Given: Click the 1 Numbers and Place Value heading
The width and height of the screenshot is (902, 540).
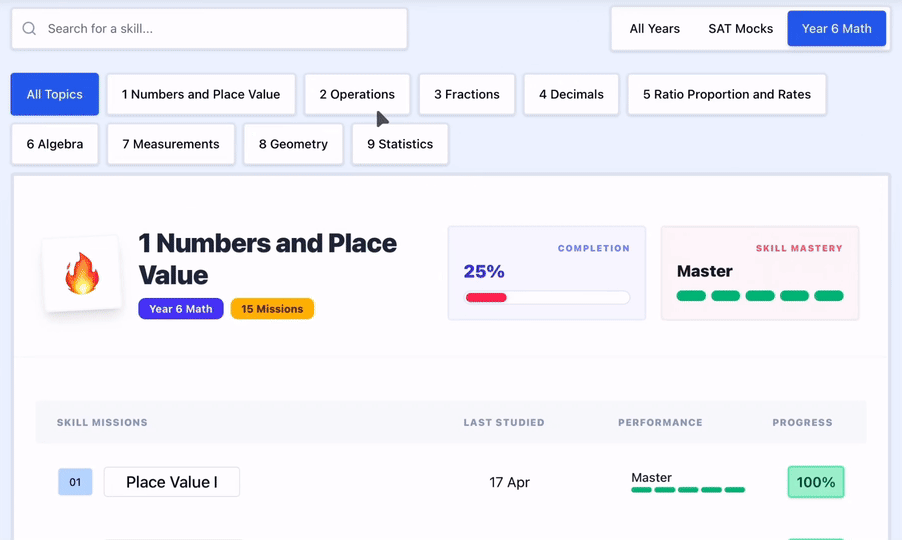Looking at the screenshot, I should tap(267, 259).
